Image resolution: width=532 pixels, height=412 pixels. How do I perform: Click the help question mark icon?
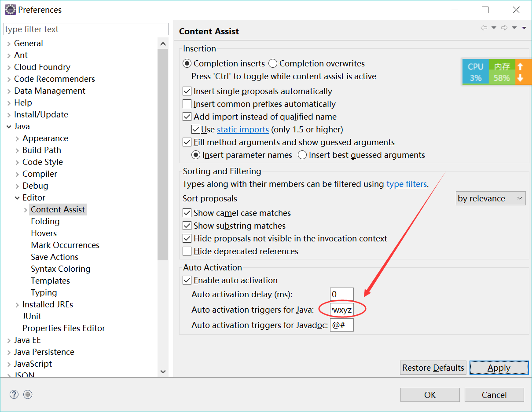(x=14, y=394)
